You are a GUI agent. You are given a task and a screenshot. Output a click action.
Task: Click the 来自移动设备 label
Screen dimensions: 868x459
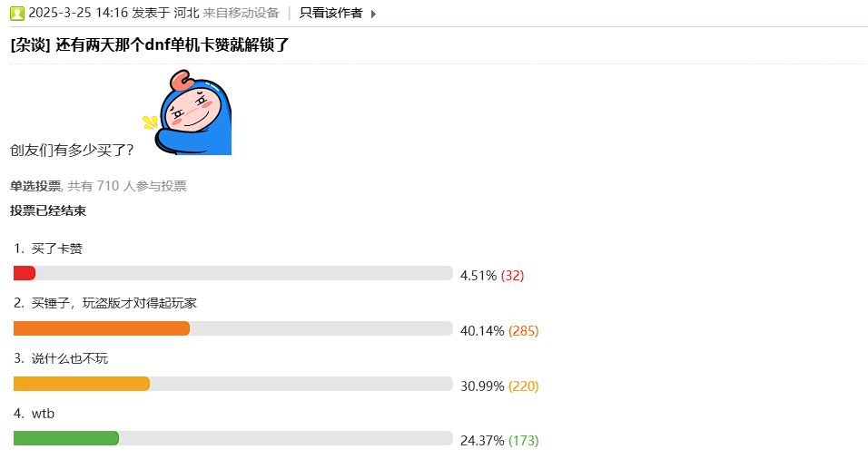coord(242,13)
